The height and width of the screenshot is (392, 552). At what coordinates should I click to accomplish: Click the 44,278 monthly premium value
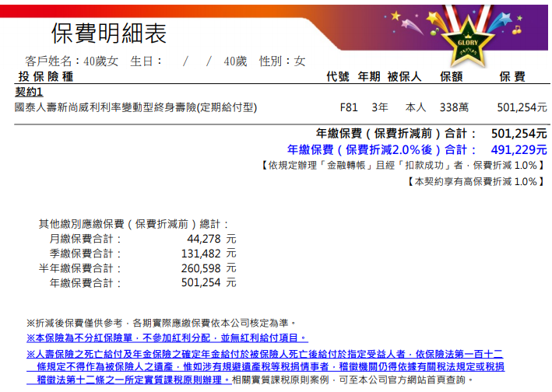click(x=204, y=239)
